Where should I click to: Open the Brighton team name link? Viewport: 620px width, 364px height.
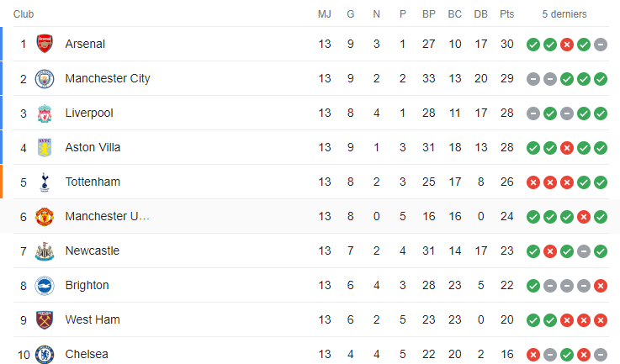pos(87,285)
